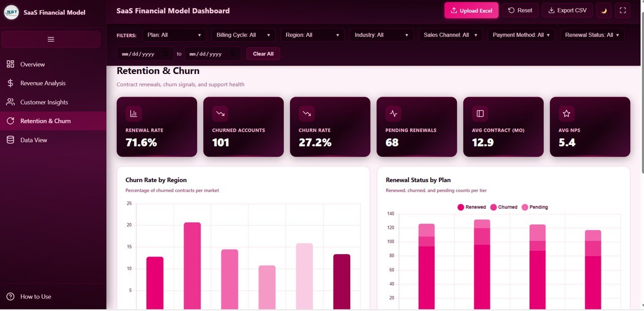
Task: Click the hamburger menu icon in sidebar
Action: tap(50, 39)
